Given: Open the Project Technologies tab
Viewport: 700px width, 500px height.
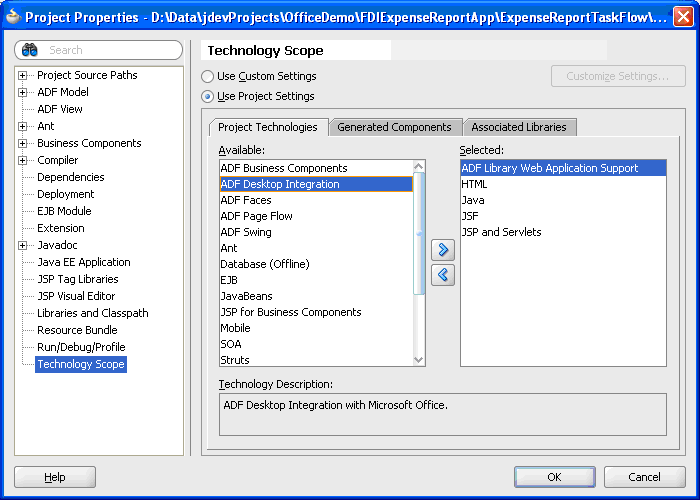Looking at the screenshot, I should [268, 127].
